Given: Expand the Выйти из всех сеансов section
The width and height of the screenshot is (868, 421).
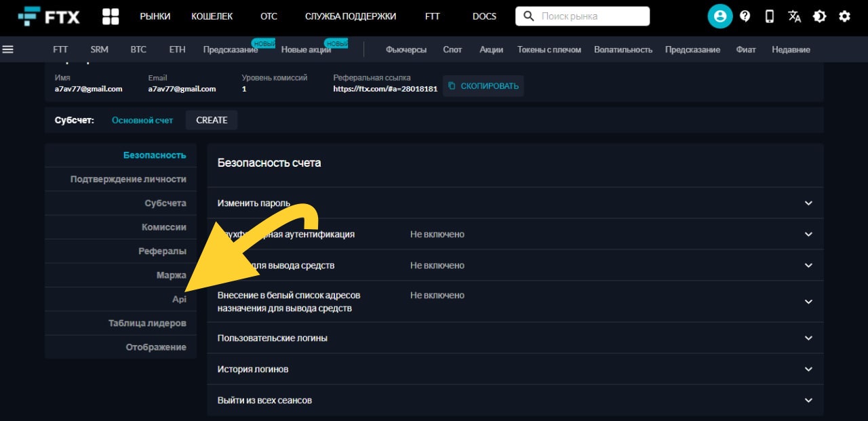Looking at the screenshot, I should tap(808, 400).
